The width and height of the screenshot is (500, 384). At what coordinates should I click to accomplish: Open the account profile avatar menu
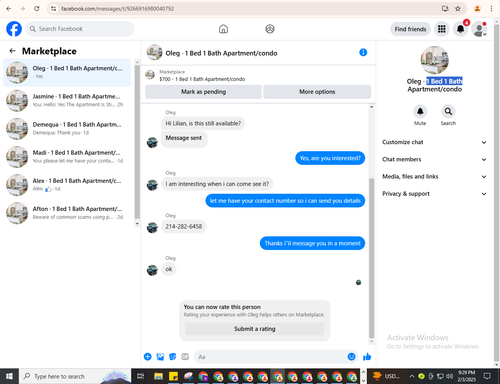479,29
